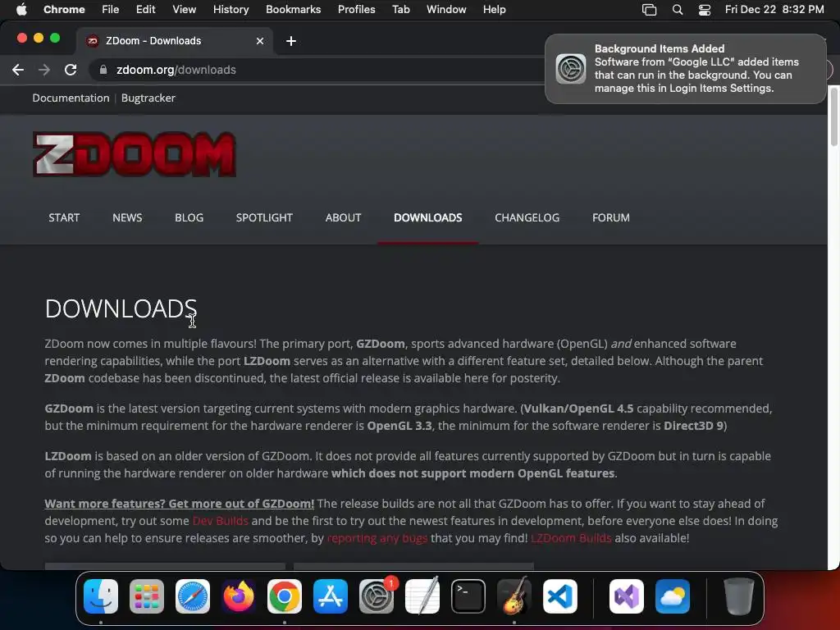Open the FORUM link
The height and width of the screenshot is (630, 840).
tap(610, 217)
